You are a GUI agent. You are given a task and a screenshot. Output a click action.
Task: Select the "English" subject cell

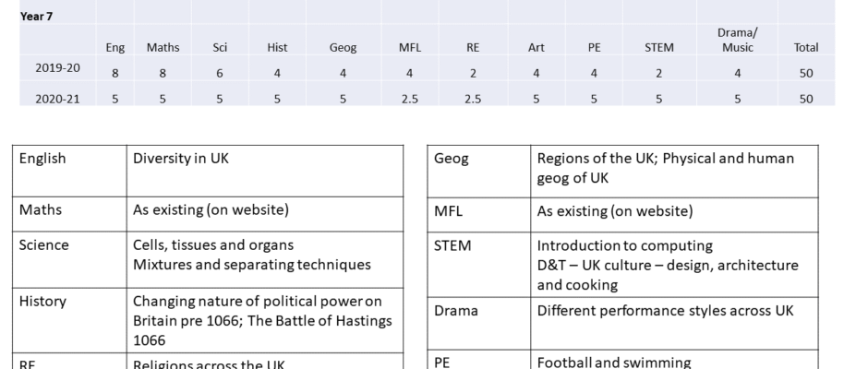click(x=42, y=159)
